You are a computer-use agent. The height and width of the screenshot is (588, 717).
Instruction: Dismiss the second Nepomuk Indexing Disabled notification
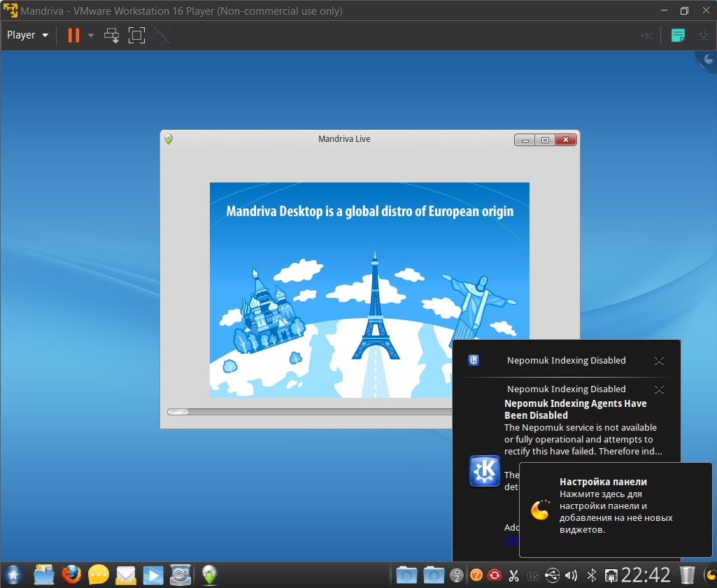tap(659, 389)
